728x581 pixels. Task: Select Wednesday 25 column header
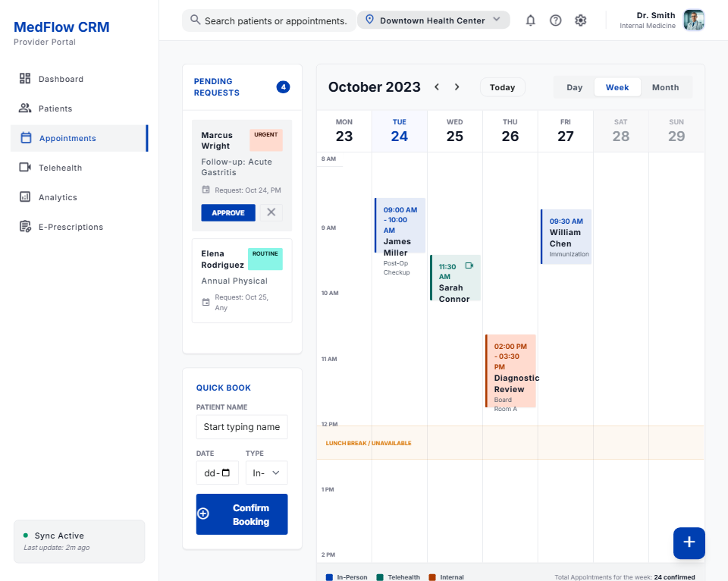tap(454, 131)
